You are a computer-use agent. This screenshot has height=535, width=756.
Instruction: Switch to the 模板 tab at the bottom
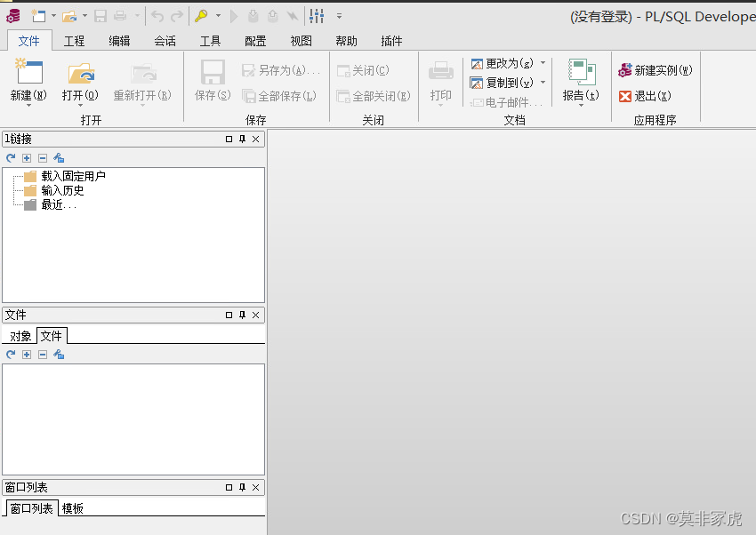coord(73,508)
